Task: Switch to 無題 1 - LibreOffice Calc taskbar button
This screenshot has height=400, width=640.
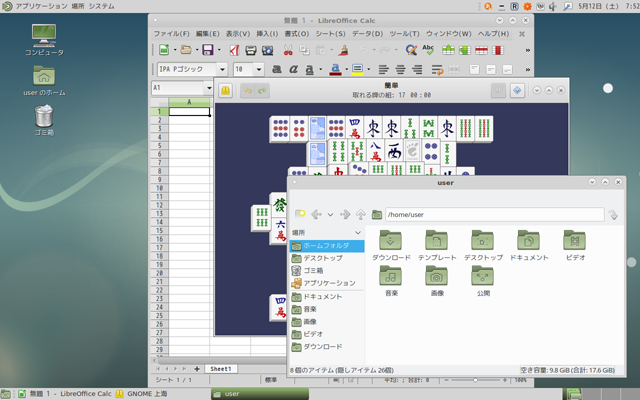Action: click(65, 394)
